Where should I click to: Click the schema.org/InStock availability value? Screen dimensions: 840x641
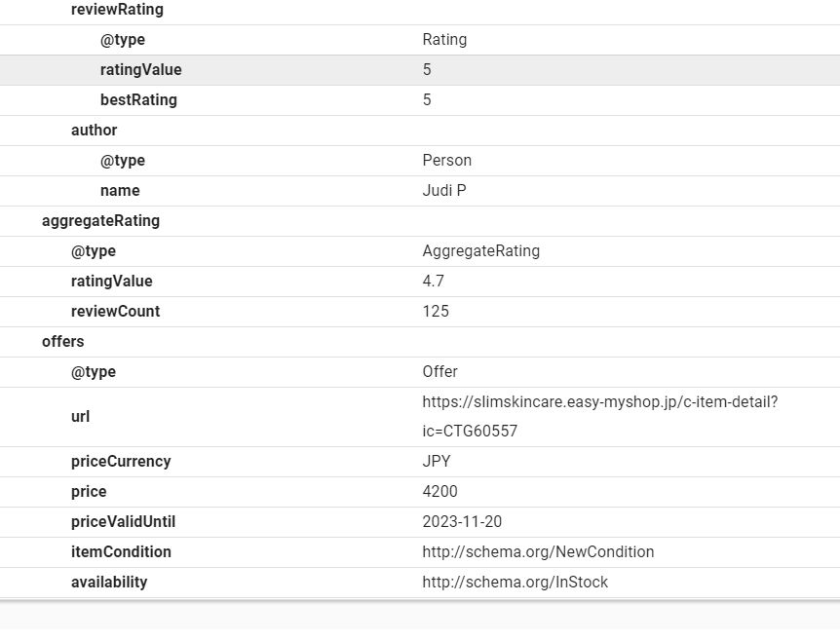[x=515, y=583]
